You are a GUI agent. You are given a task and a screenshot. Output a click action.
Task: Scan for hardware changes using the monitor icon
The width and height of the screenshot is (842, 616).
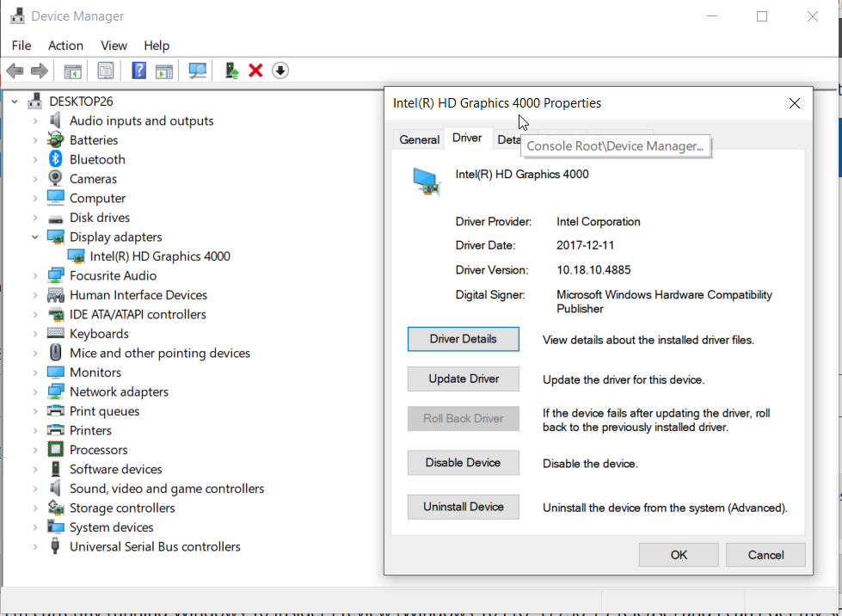(197, 71)
